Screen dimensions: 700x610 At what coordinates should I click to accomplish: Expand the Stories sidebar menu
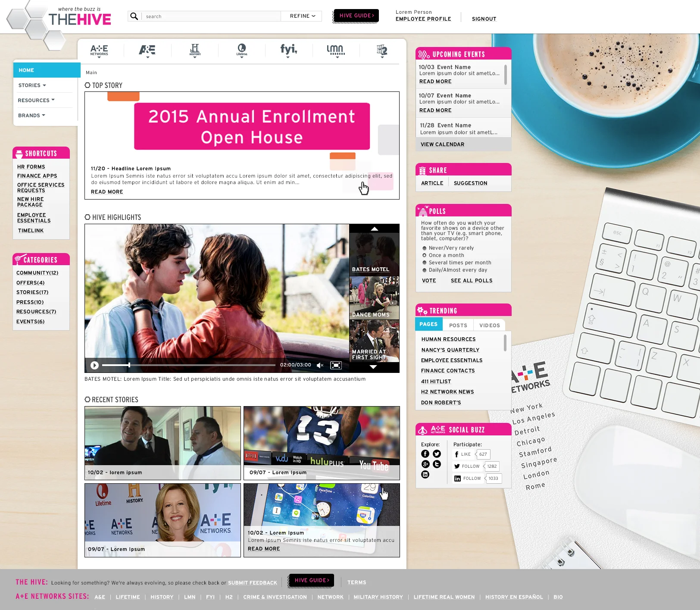[32, 85]
